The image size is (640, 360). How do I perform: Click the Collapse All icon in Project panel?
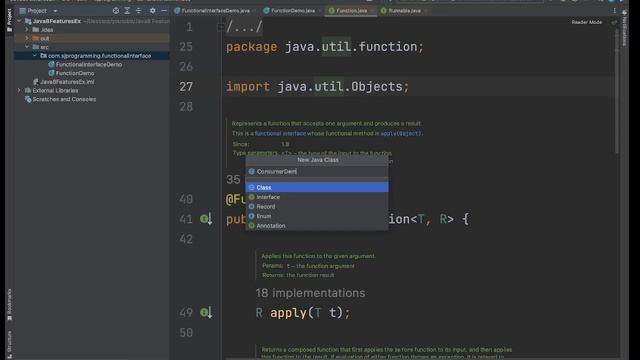[x=138, y=11]
